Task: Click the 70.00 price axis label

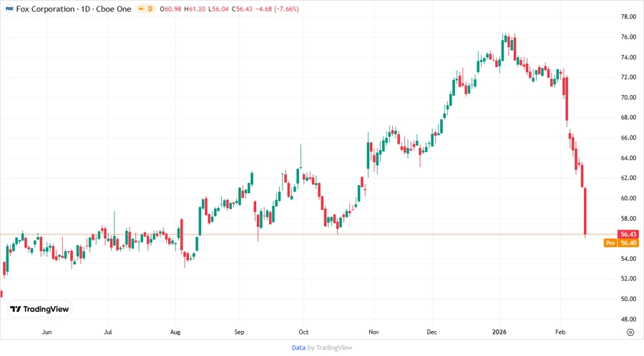Action: (x=628, y=97)
